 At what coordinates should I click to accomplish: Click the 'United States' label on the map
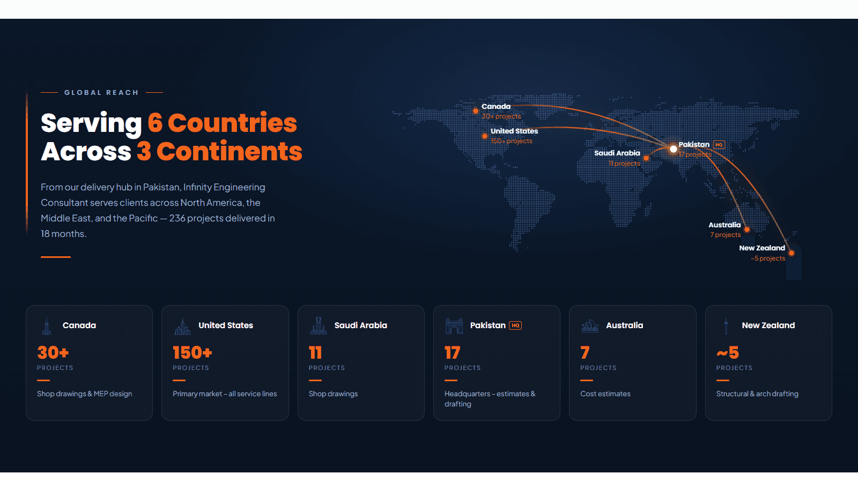click(514, 131)
